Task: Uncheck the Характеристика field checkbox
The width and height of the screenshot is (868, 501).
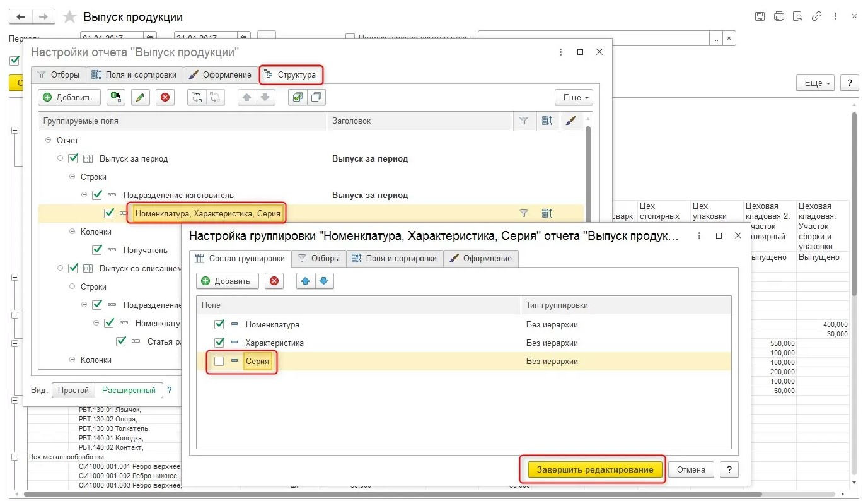Action: click(x=219, y=343)
